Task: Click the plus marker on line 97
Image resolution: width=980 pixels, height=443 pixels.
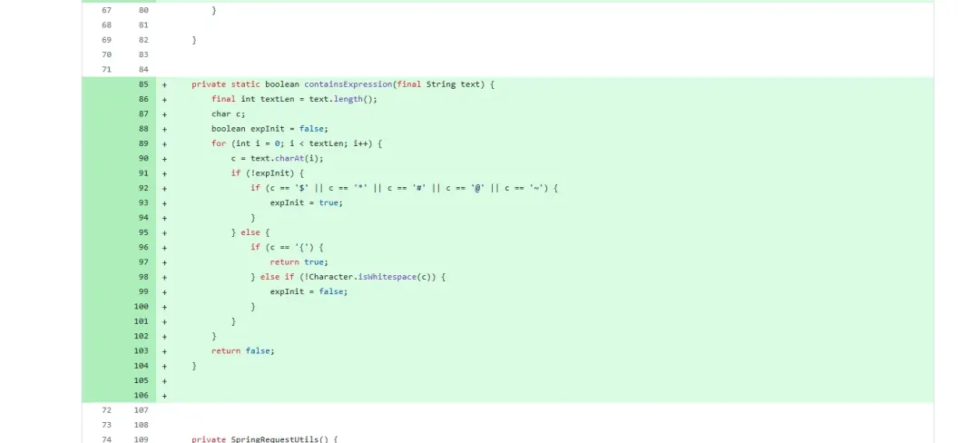Action: point(165,262)
